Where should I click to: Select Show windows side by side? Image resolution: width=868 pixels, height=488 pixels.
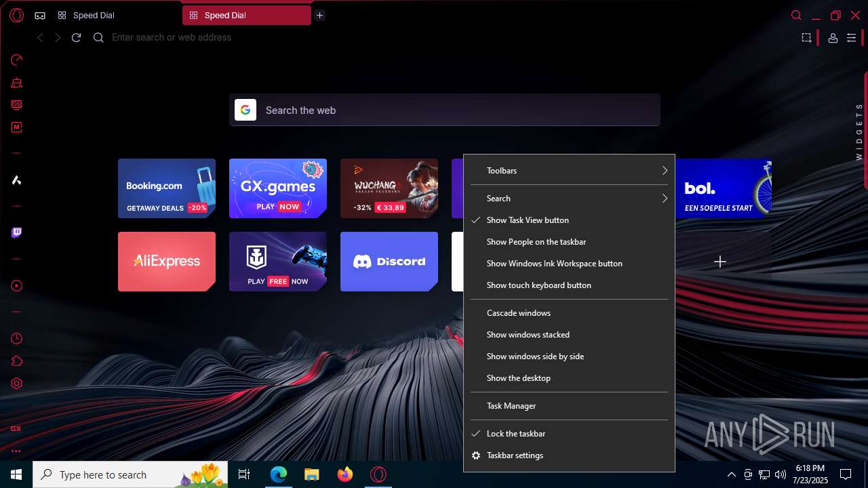click(569, 357)
